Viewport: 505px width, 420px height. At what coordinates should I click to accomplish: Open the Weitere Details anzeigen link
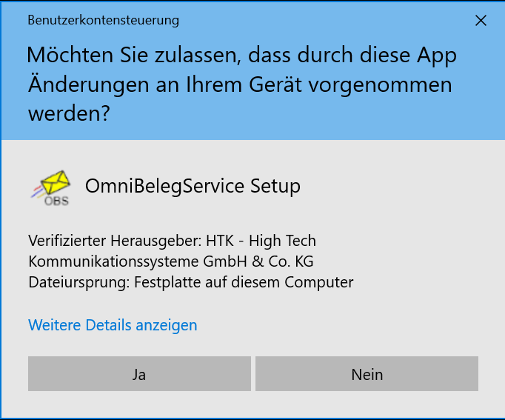click(113, 325)
